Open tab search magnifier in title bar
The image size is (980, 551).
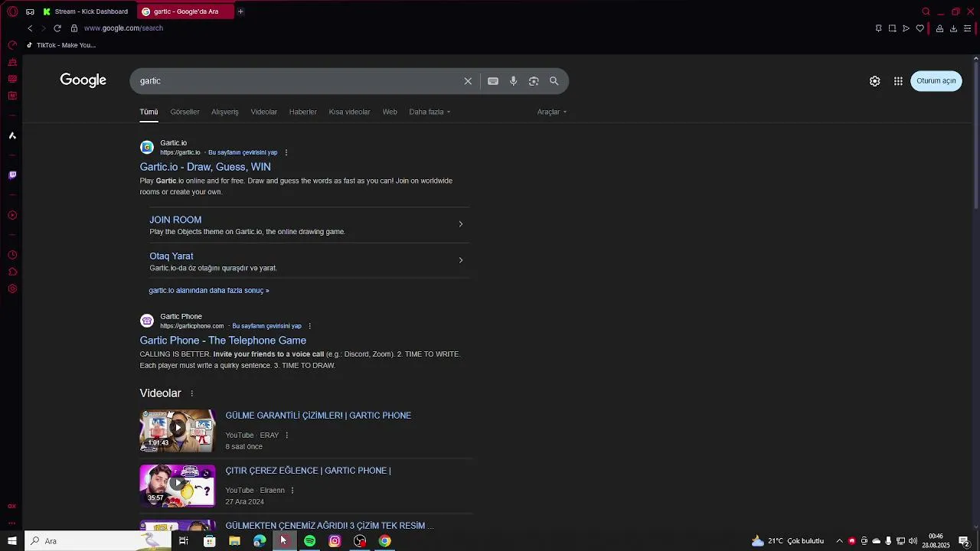(926, 11)
